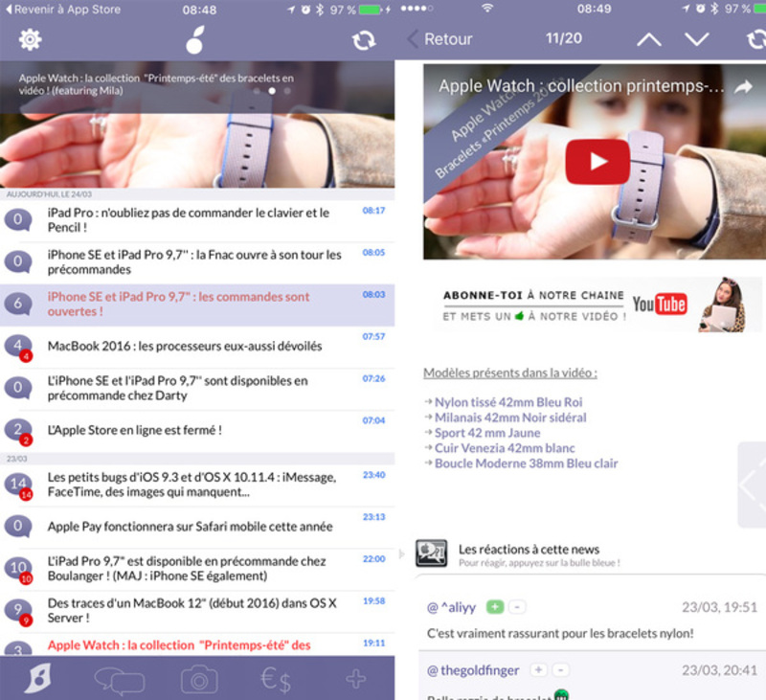
Task: Tap comment bubble showing 10 on Boulanger article
Action: pyautogui.click(x=18, y=569)
